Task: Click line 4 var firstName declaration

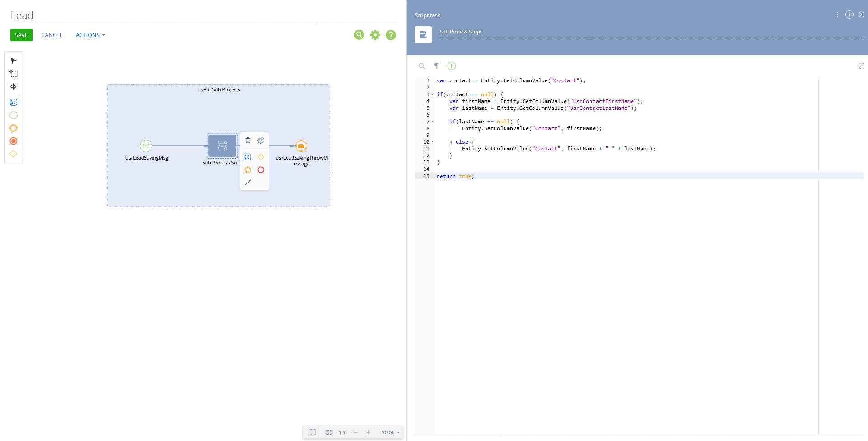Action: [546, 101]
